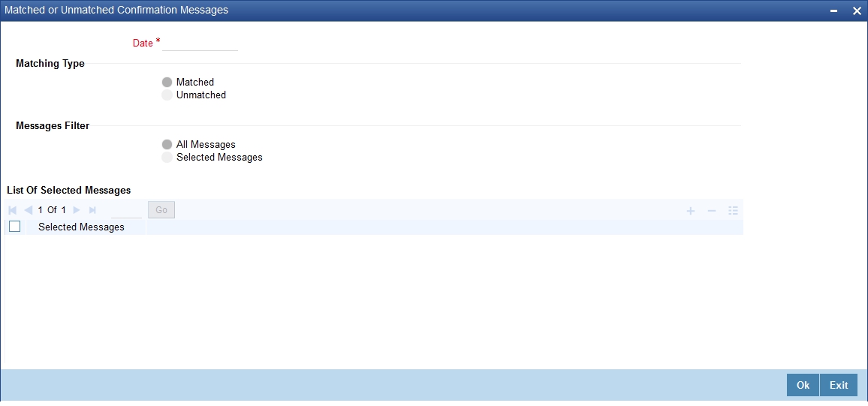Select the Unmatched radio button
Viewport: 868px width, 406px height.
pos(167,95)
